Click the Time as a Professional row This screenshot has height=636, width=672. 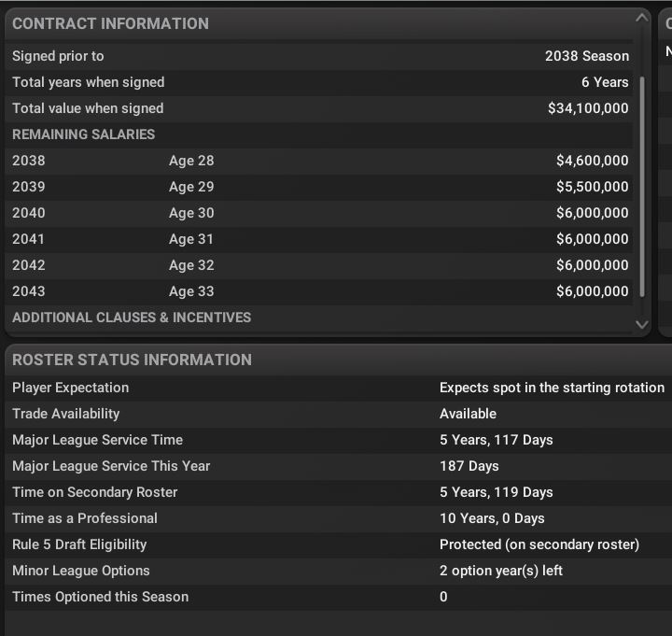[x=336, y=518]
